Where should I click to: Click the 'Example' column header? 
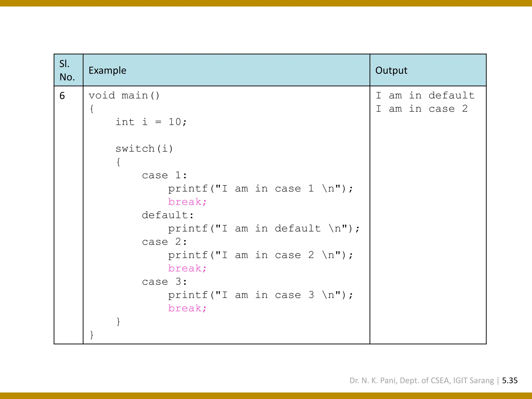pyautogui.click(x=226, y=70)
